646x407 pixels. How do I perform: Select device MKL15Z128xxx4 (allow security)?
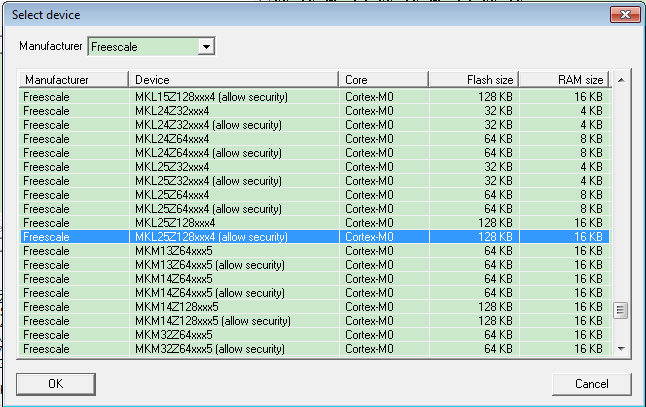tap(315, 97)
